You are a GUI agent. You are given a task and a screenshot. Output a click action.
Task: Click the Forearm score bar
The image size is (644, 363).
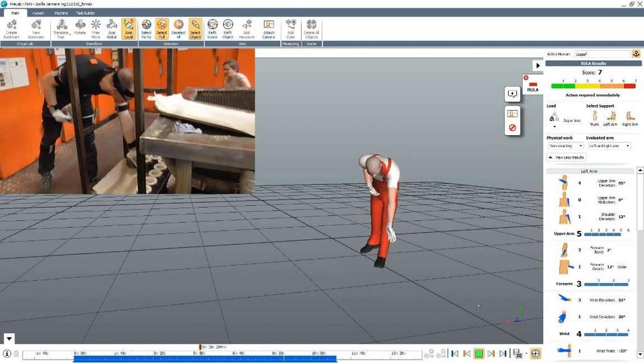(x=606, y=284)
